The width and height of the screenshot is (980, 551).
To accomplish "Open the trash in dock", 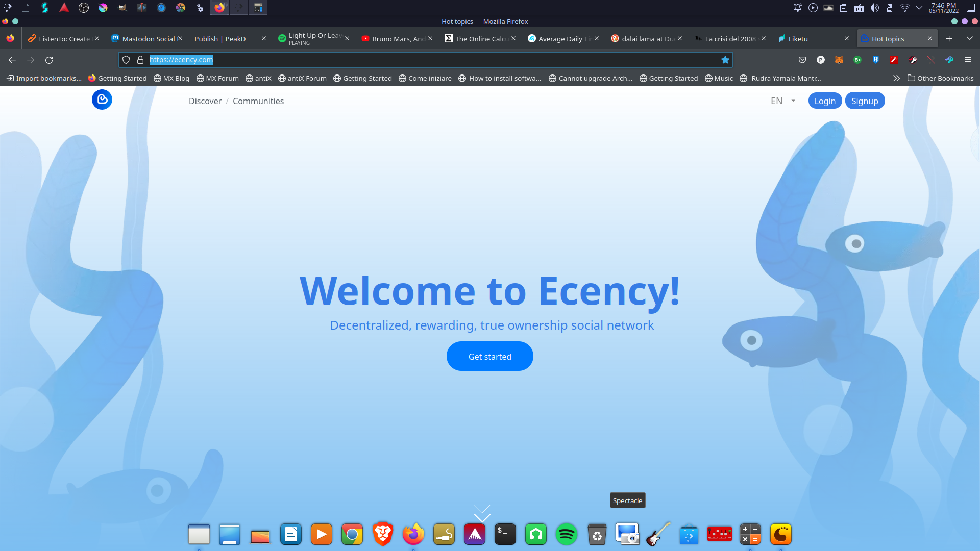I will (597, 534).
